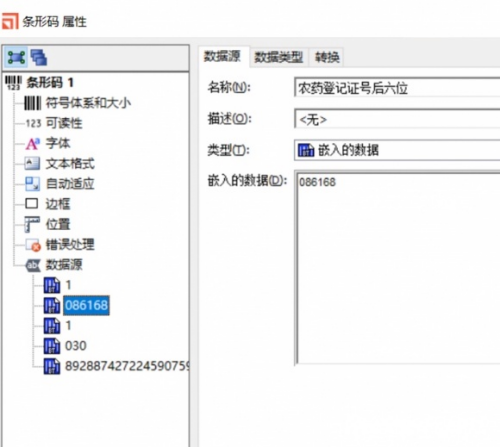Click the 条形码 属性 window title text
This screenshot has height=447, width=500.
[x=54, y=22]
